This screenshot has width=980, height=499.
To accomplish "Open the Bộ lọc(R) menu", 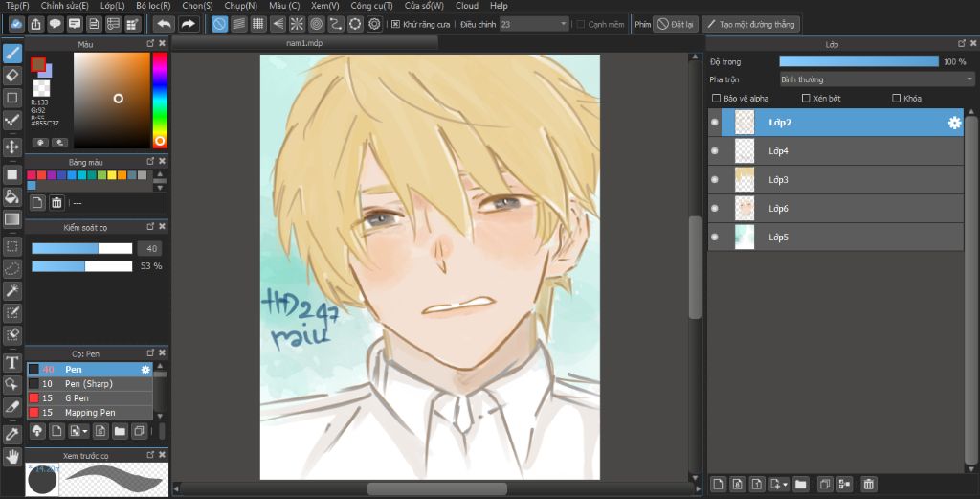I will [x=153, y=6].
